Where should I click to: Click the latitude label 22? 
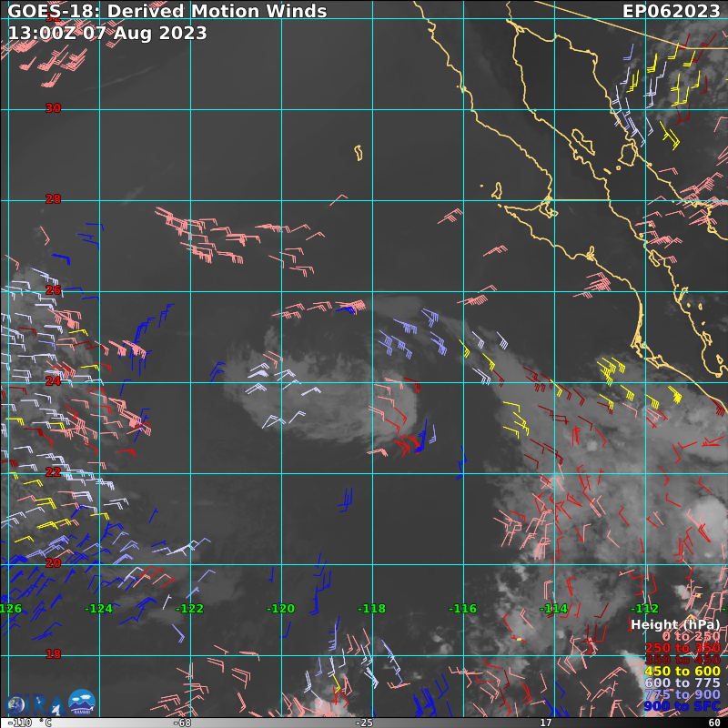click(53, 472)
